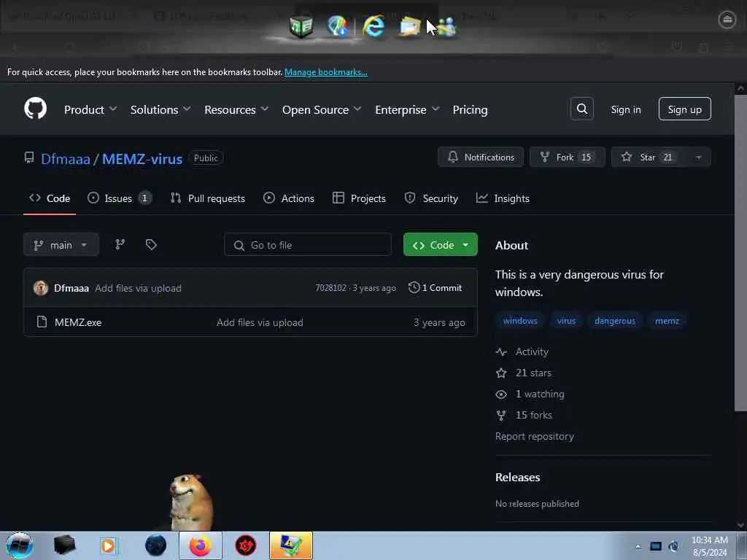The width and height of the screenshot is (747, 560).
Task: Open the Actions tab
Action: [289, 198]
